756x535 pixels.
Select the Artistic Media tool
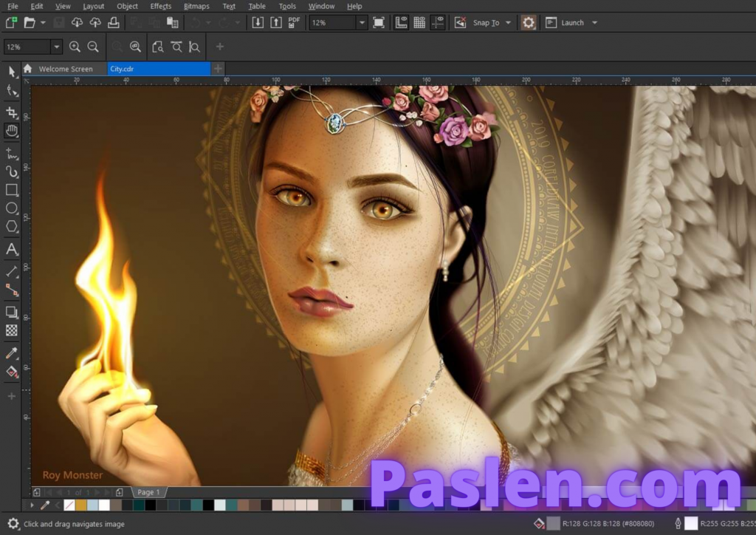(x=12, y=171)
